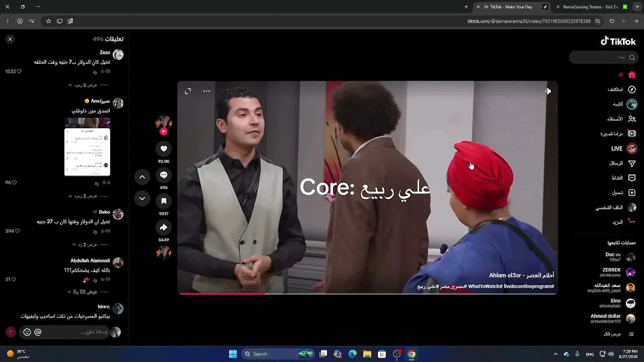Open Messages (الرسائل) in the sidebar
Screen dimensions: 644x362
(622, 163)
